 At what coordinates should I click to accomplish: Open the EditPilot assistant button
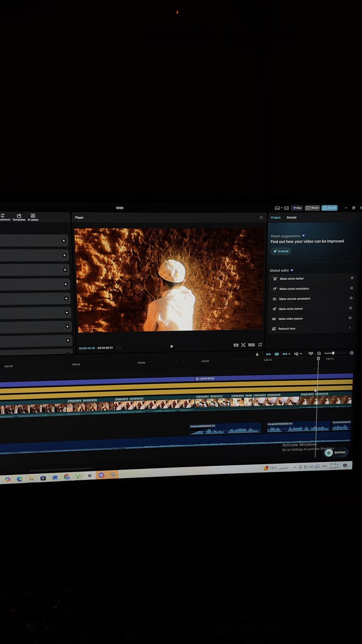tap(336, 452)
